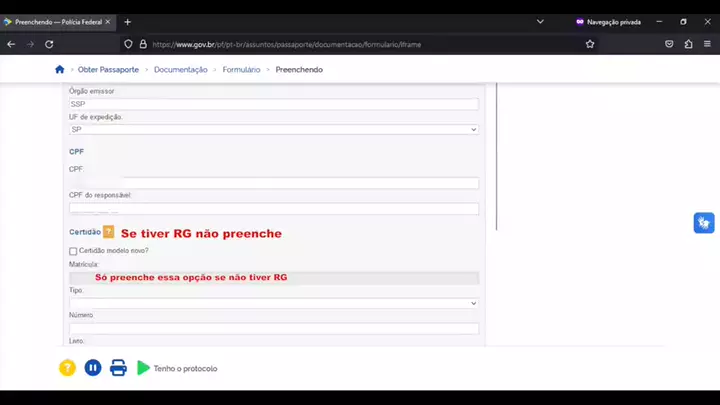Go to the gov.br home icon
Viewport: 720px width, 405px height.
tap(59, 70)
